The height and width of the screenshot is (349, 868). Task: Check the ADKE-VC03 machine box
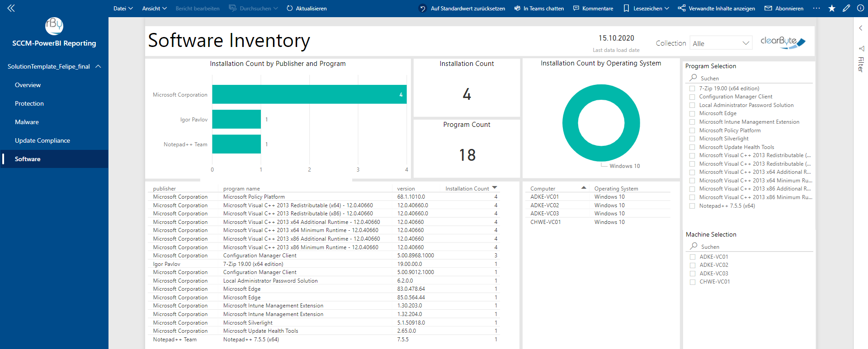click(693, 274)
